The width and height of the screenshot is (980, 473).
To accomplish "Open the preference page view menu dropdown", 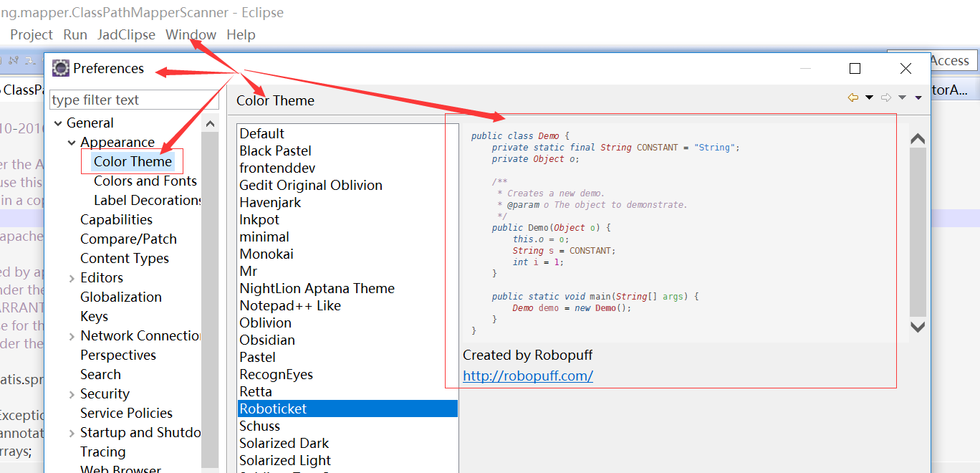I will tap(918, 98).
